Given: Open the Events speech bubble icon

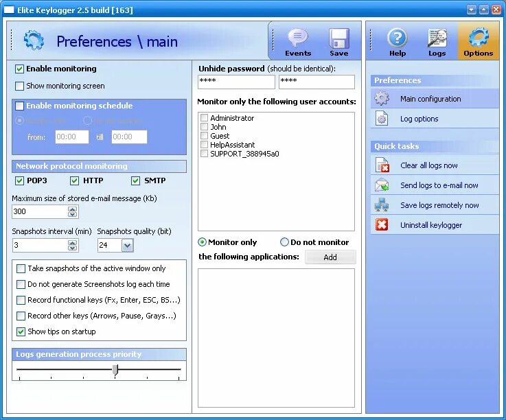Looking at the screenshot, I should coord(298,38).
